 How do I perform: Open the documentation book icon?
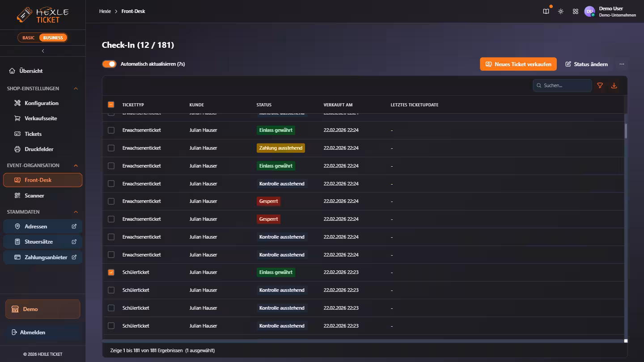(546, 12)
